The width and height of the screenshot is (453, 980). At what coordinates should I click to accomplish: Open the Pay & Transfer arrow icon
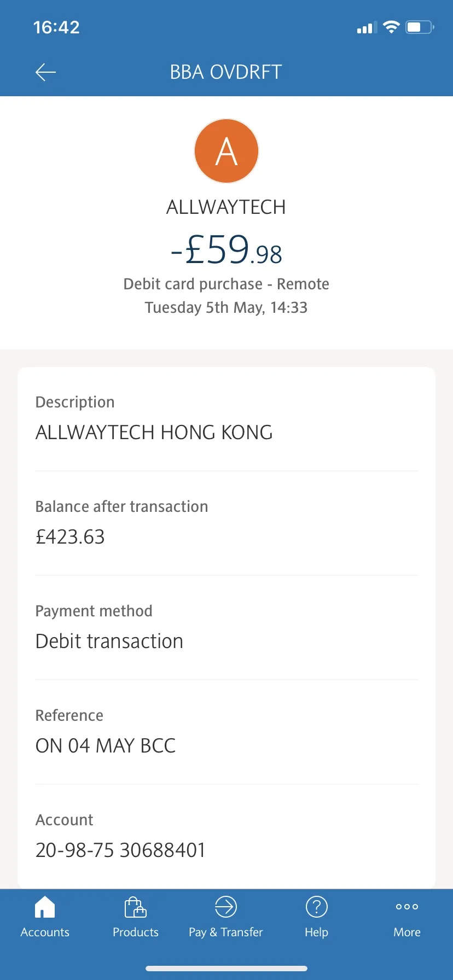tap(226, 907)
